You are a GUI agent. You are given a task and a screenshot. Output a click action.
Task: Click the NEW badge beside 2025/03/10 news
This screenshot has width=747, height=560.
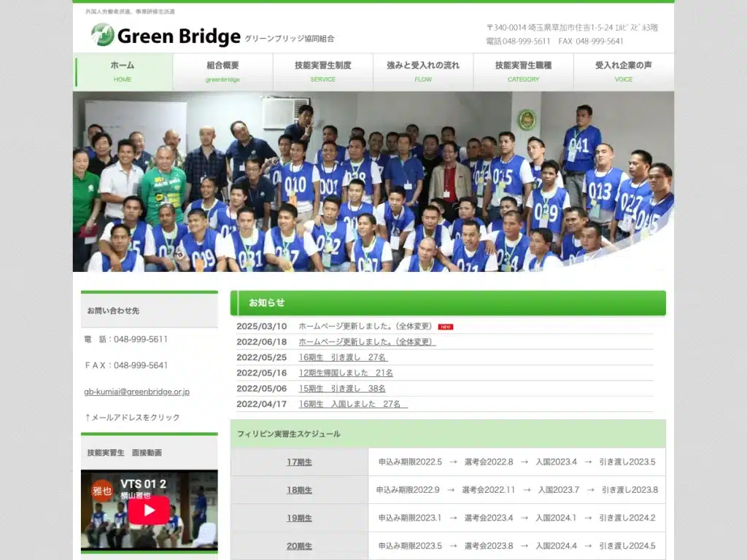[x=446, y=327]
